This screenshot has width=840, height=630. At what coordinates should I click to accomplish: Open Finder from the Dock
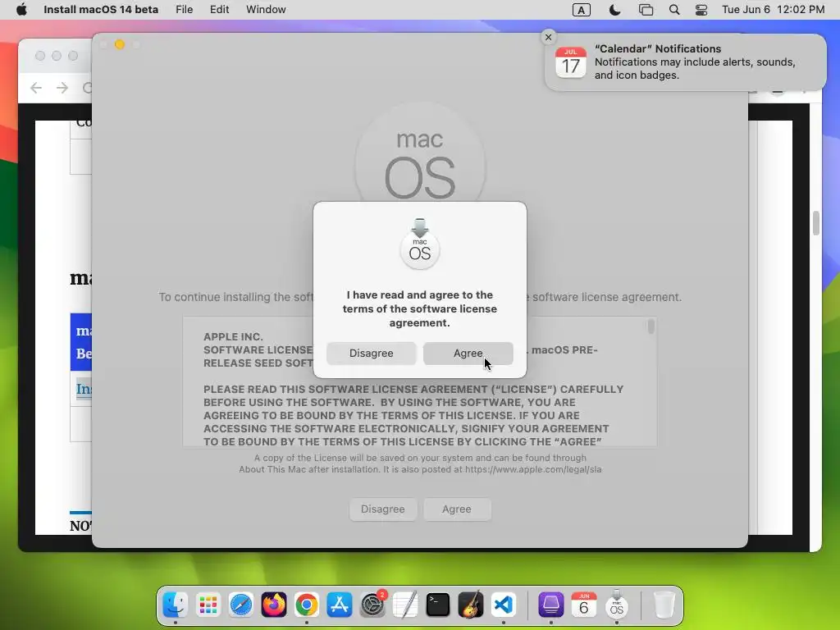(x=176, y=605)
